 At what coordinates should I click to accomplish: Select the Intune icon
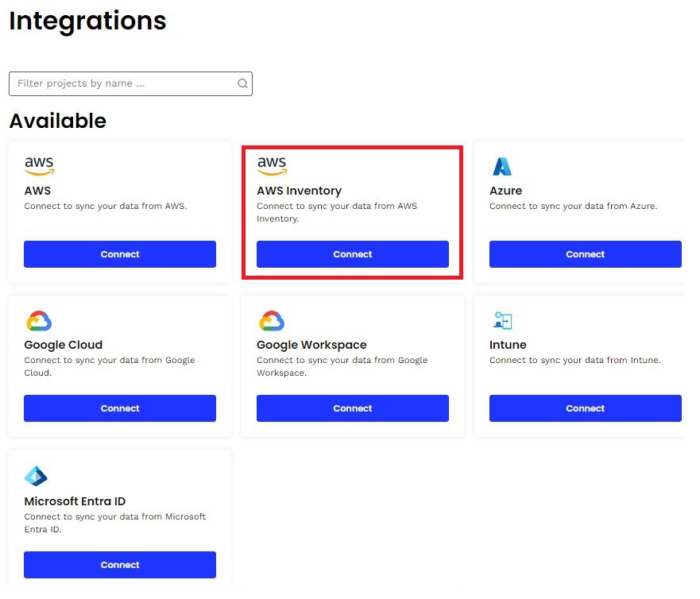(x=502, y=321)
